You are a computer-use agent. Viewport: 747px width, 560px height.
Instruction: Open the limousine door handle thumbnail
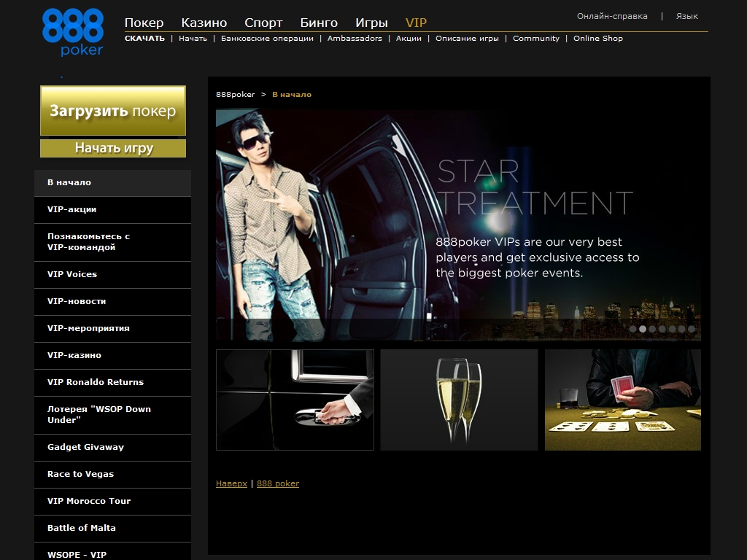pos(295,400)
